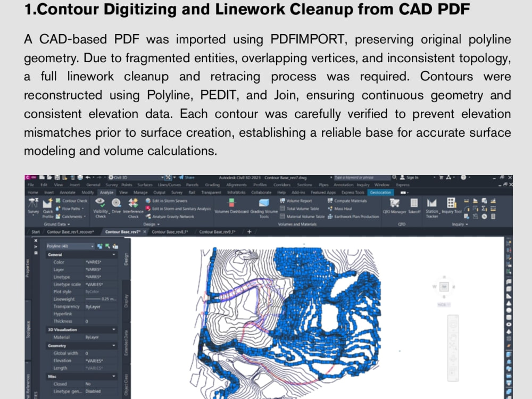
Task: Expand the Inquiry panel flyout
Action: tap(460, 225)
